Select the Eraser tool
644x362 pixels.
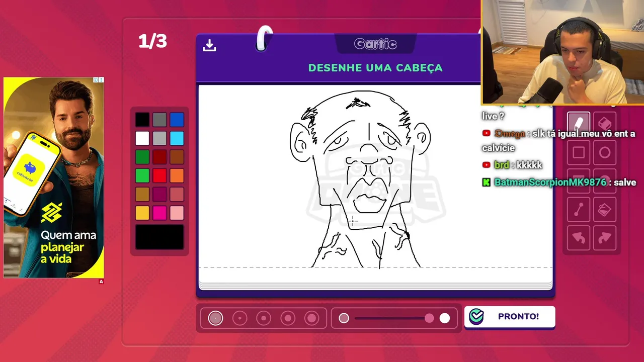[x=605, y=124]
